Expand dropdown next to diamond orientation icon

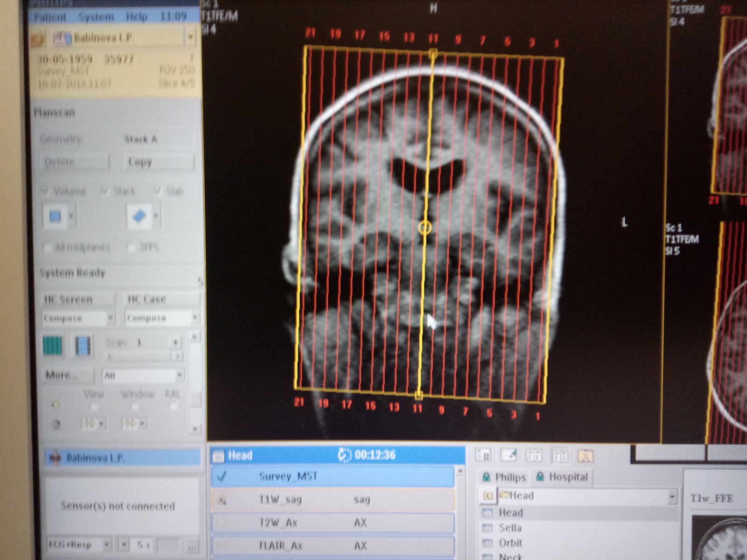[156, 217]
